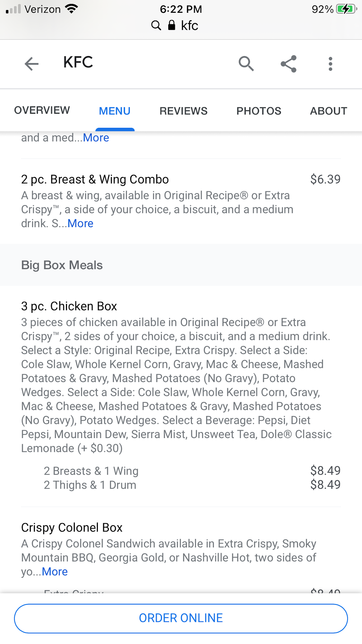Tap the share icon in header
The width and height of the screenshot is (362, 644).
pyautogui.click(x=289, y=63)
